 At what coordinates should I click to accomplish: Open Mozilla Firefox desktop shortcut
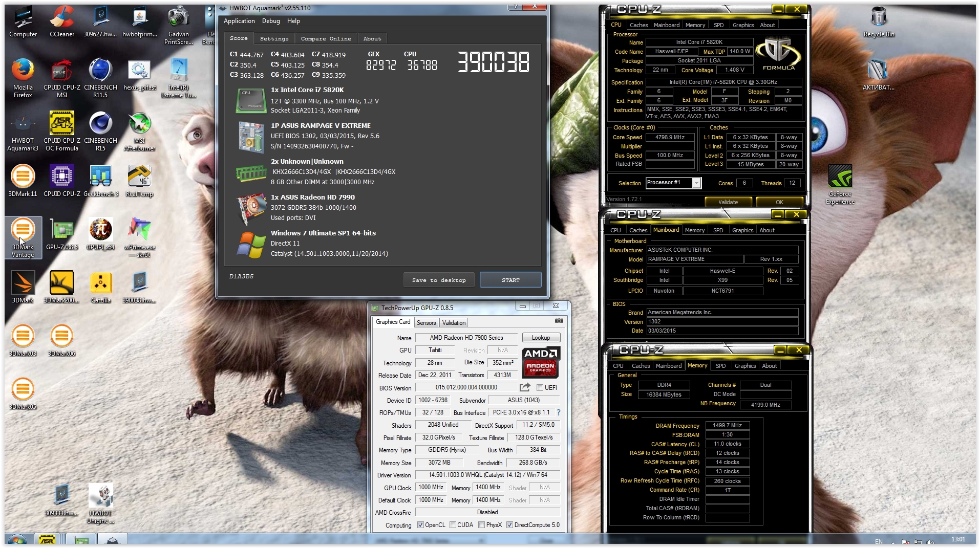click(x=23, y=78)
